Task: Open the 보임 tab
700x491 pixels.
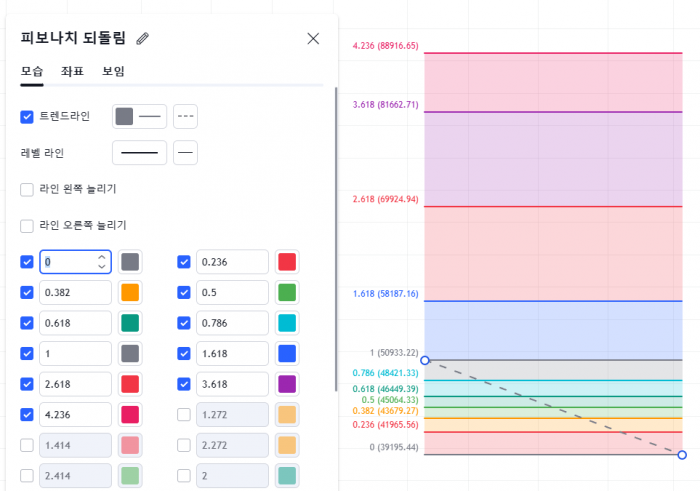Action: click(x=113, y=71)
